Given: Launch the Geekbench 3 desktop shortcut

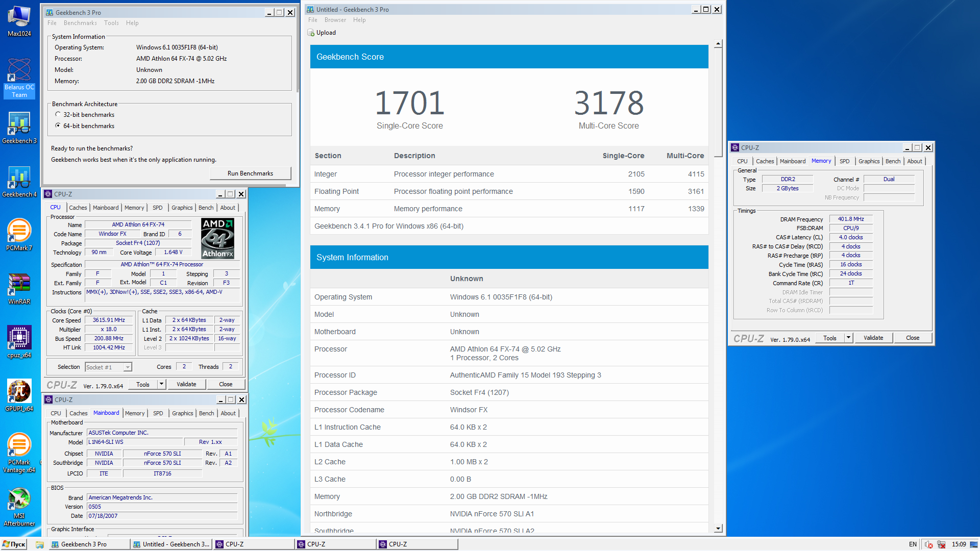Looking at the screenshot, I should [19, 128].
